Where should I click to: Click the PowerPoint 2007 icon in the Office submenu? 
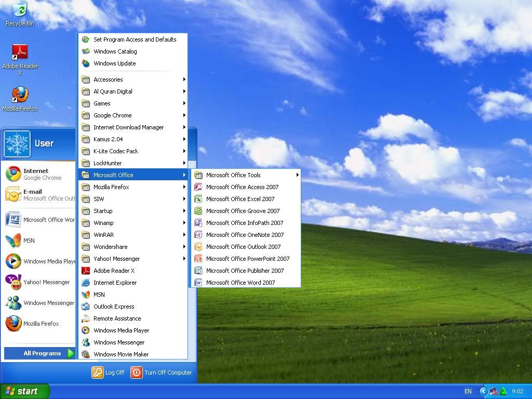tap(198, 259)
